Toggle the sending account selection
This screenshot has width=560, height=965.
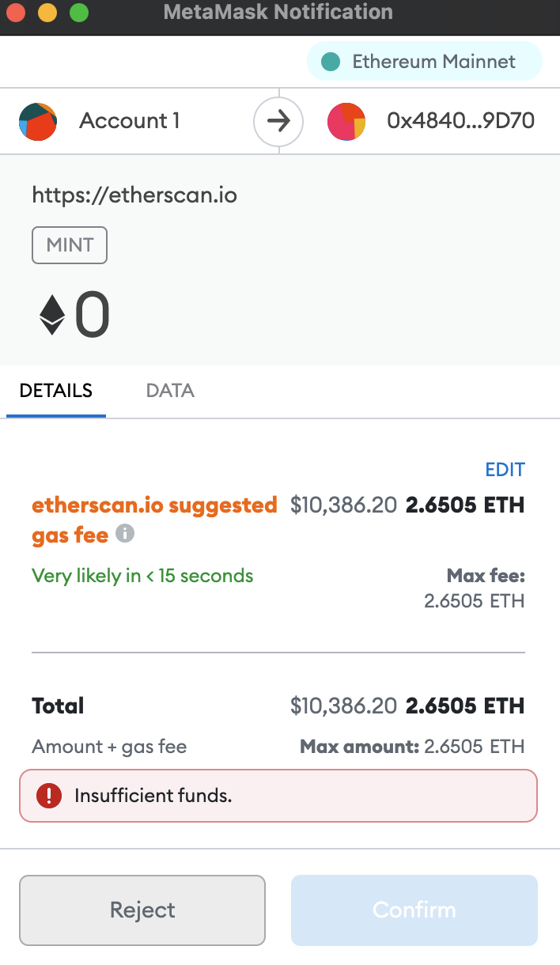point(129,121)
